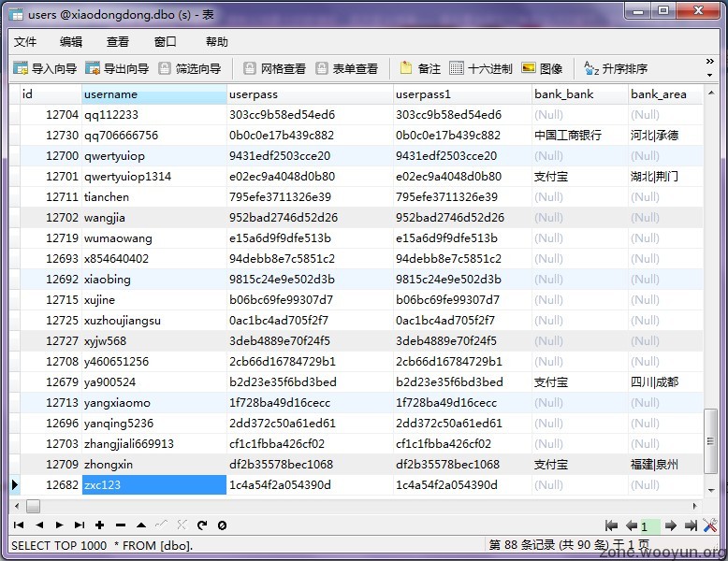This screenshot has width=728, height=561.
Task: Click the horizontal scrollbar right arrow
Action: 695,506
